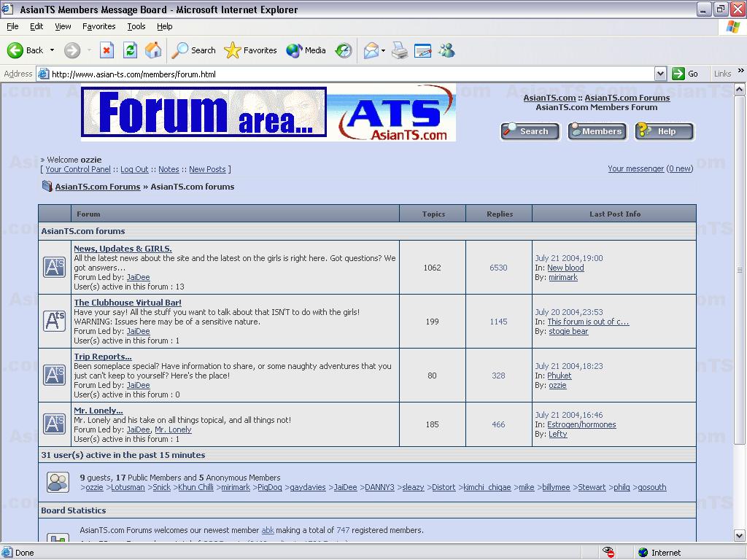Click in the Address URL field
The image size is (747, 560).
click(x=350, y=74)
